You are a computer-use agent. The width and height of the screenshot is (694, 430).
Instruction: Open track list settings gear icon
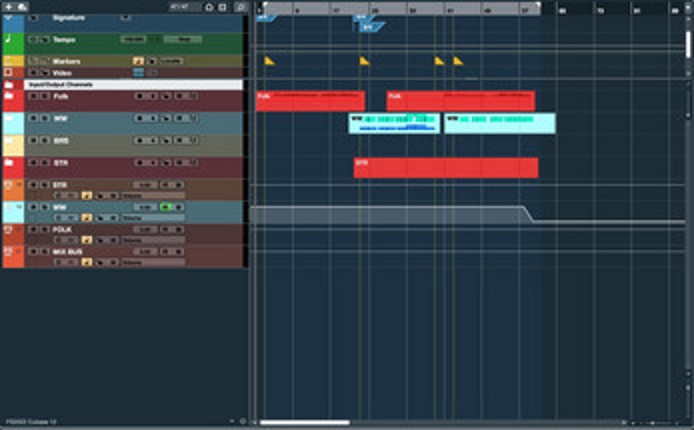pos(209,7)
